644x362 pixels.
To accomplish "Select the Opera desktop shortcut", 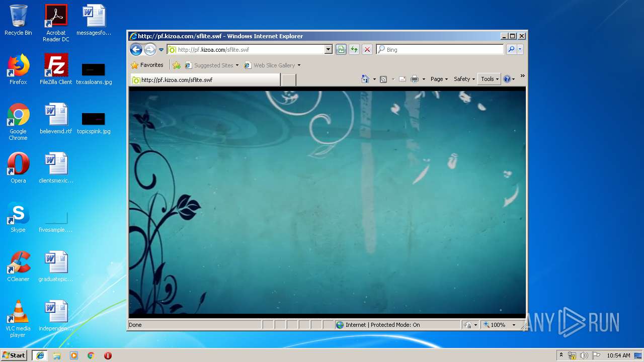I will click(18, 168).
